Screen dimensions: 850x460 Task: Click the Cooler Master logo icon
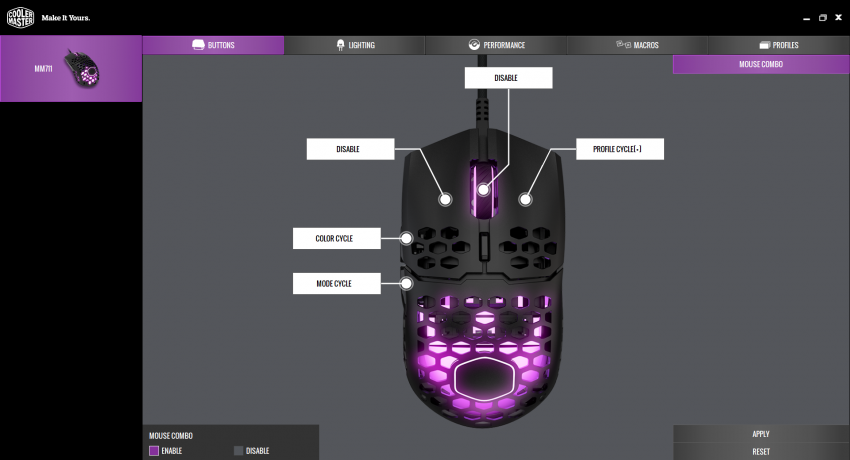tap(19, 17)
